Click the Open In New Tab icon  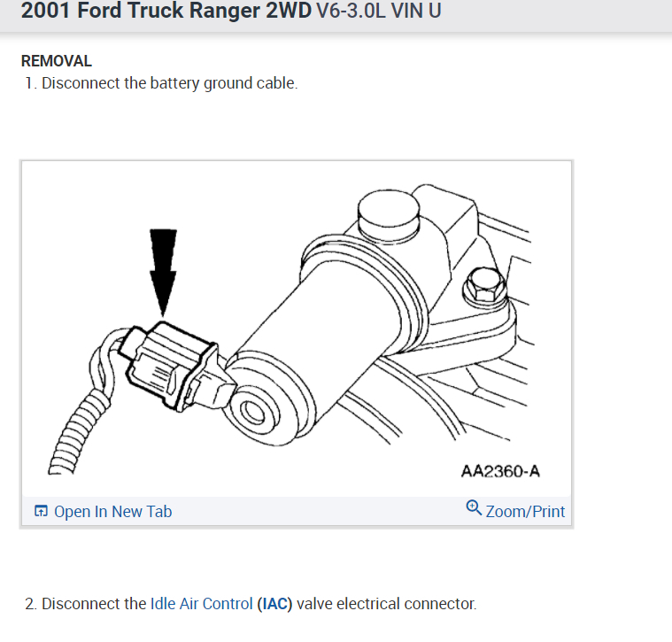(x=41, y=511)
